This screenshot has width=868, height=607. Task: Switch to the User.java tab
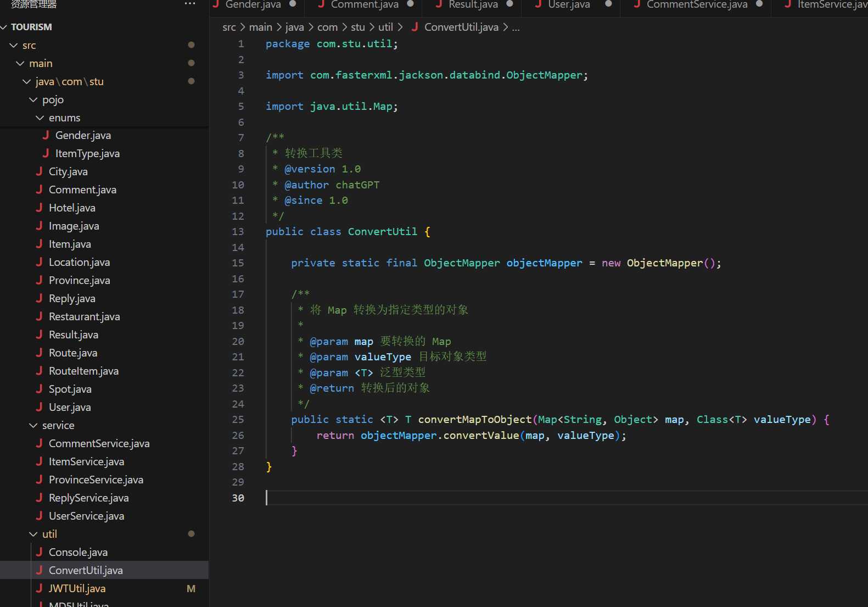pyautogui.click(x=569, y=4)
